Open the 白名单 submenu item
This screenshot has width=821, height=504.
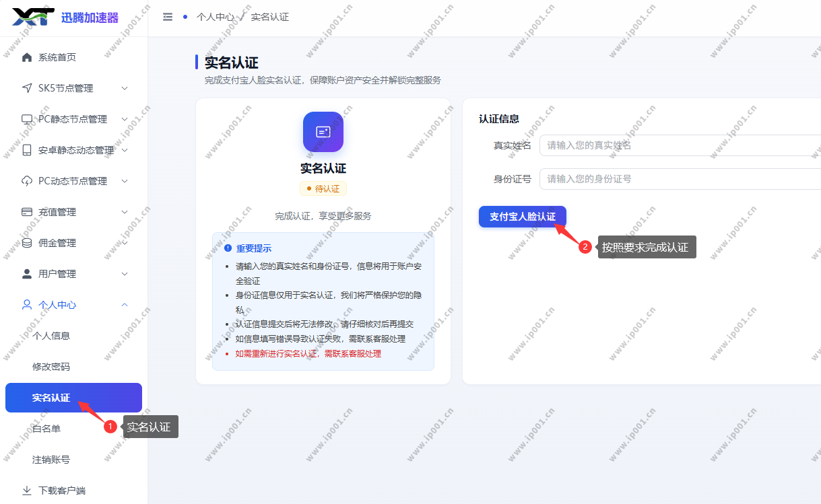coord(73,429)
